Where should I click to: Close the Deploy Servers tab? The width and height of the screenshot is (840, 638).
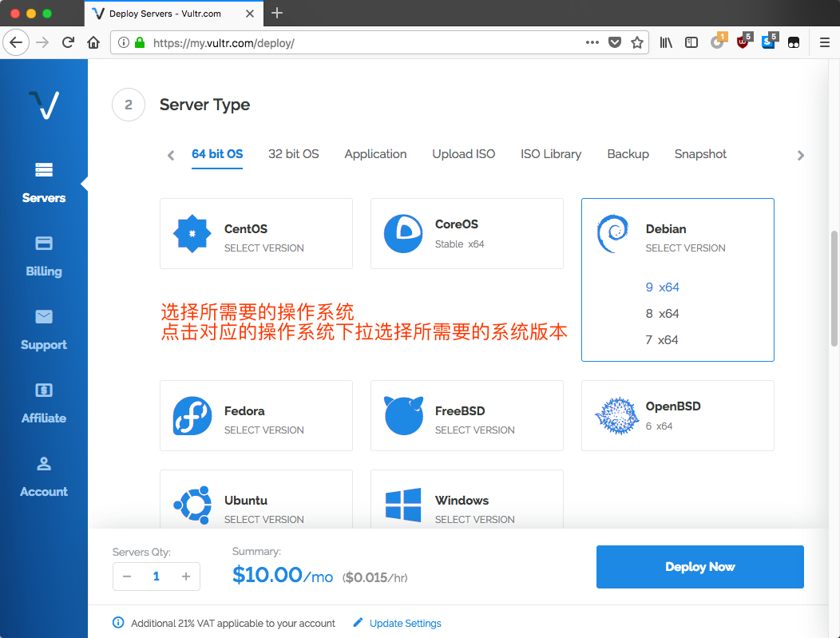tap(250, 14)
